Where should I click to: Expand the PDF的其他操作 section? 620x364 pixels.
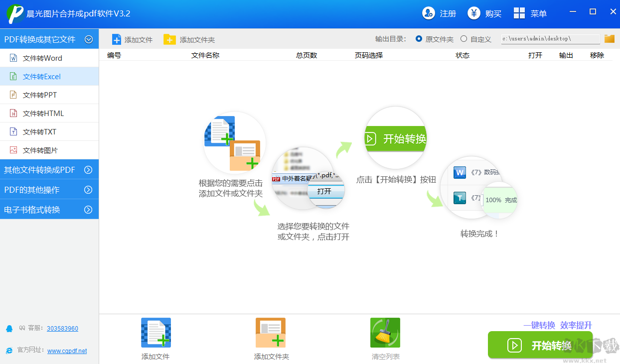pos(89,190)
